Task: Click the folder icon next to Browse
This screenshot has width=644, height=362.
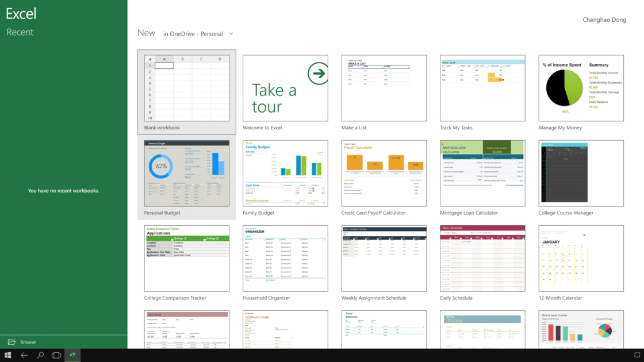Action: pos(11,342)
